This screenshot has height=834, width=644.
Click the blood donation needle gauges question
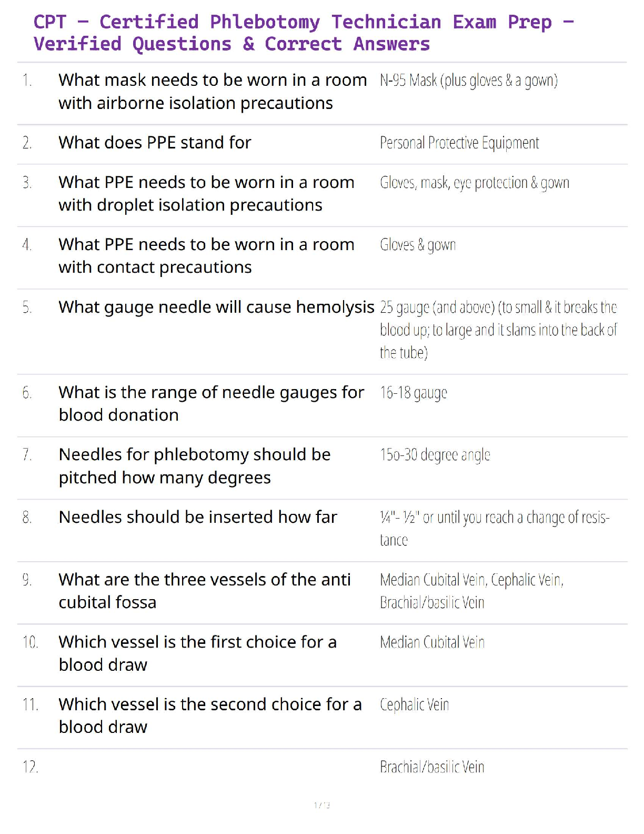click(x=211, y=403)
